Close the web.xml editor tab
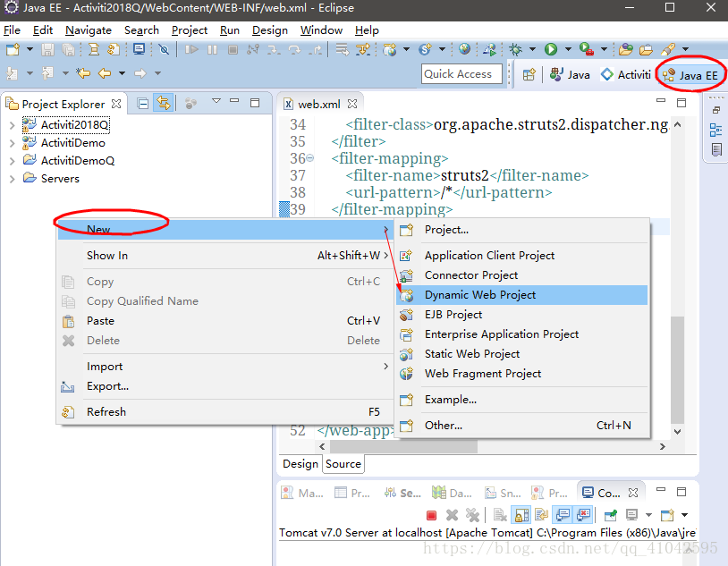Screen dimensions: 728x566 coord(353,104)
